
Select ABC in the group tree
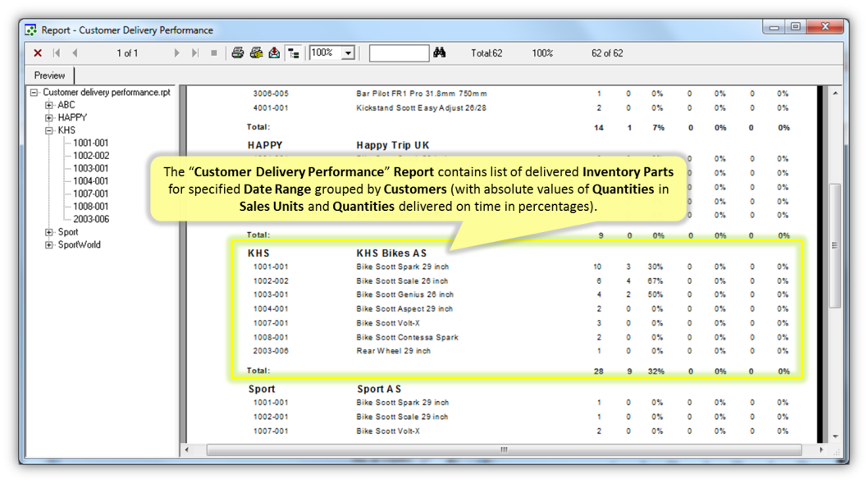tap(66, 105)
